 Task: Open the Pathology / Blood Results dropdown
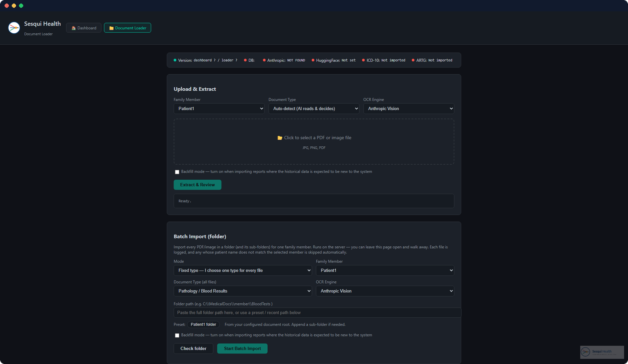243,291
